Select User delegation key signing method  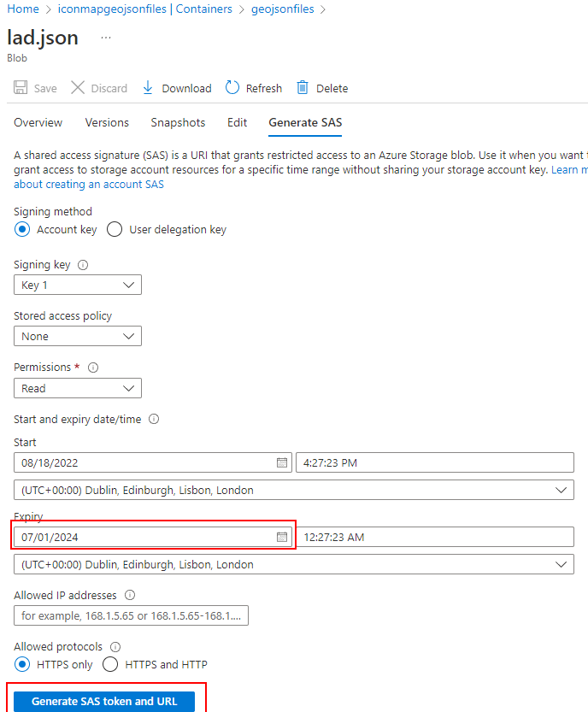point(115,229)
